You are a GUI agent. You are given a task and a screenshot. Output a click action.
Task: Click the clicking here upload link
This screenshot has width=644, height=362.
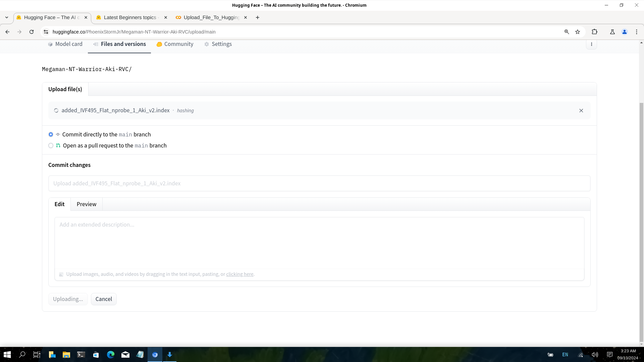pos(240,274)
